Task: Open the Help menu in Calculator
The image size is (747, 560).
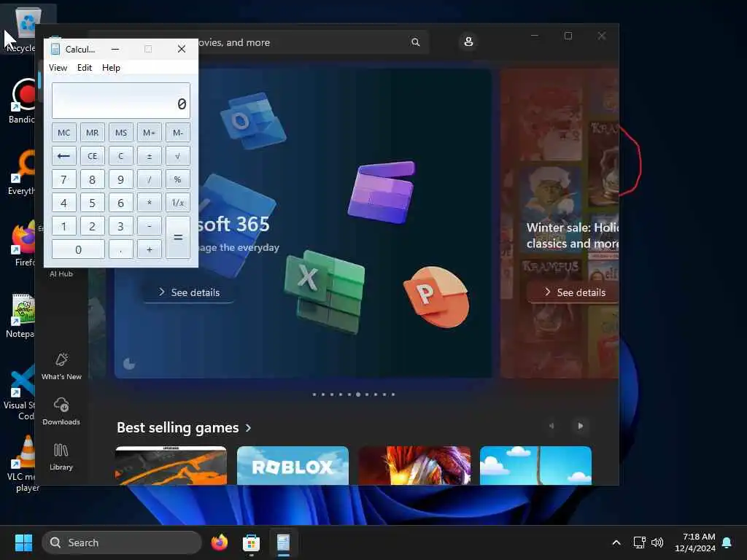Action: pyautogui.click(x=111, y=68)
